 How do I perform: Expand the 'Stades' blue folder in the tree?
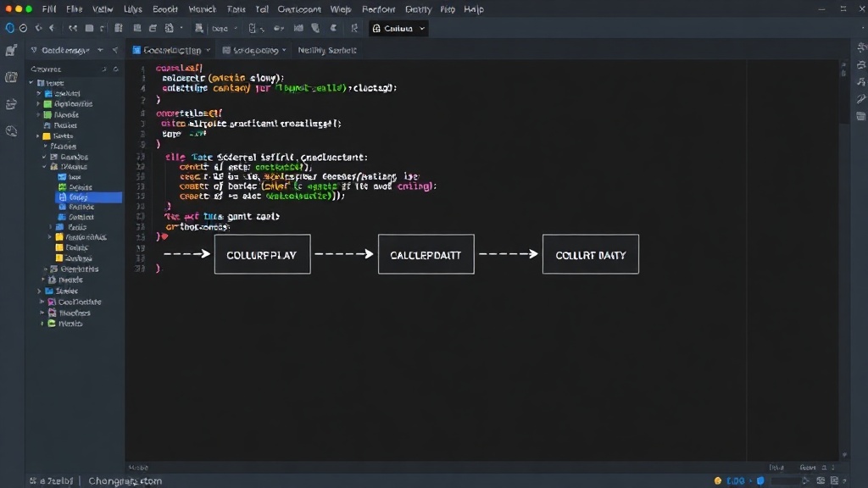click(39, 291)
